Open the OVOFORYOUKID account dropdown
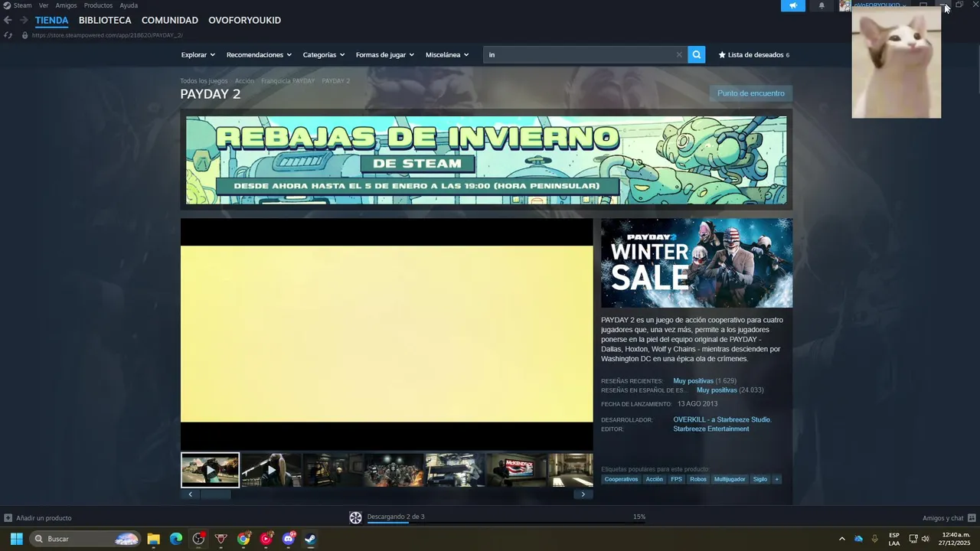 (879, 5)
